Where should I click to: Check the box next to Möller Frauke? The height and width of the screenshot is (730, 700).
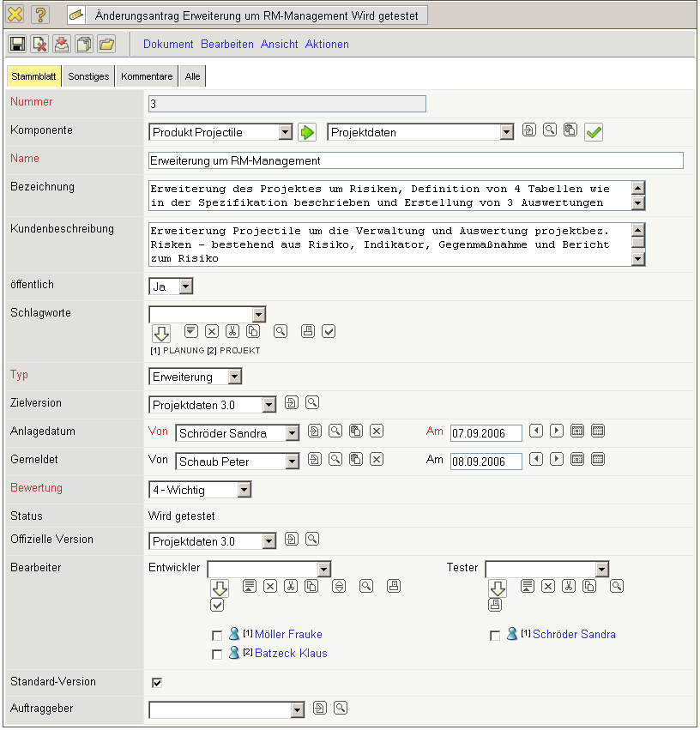point(217,636)
